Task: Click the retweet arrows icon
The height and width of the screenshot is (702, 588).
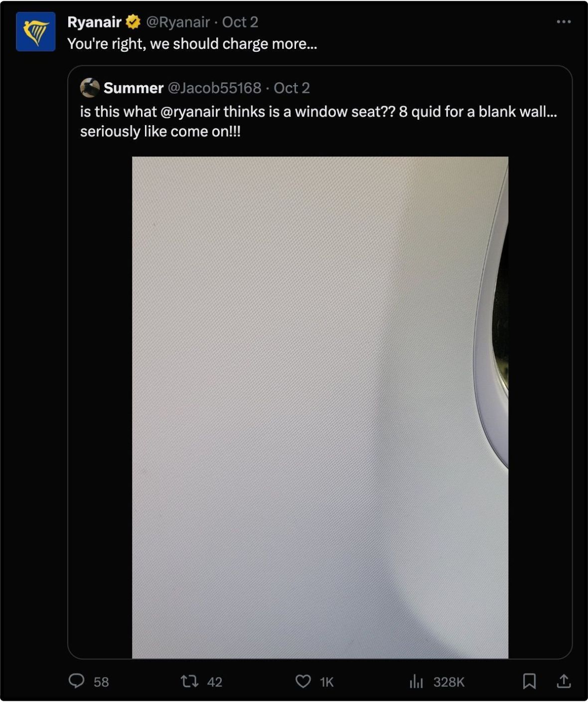Action: point(189,681)
